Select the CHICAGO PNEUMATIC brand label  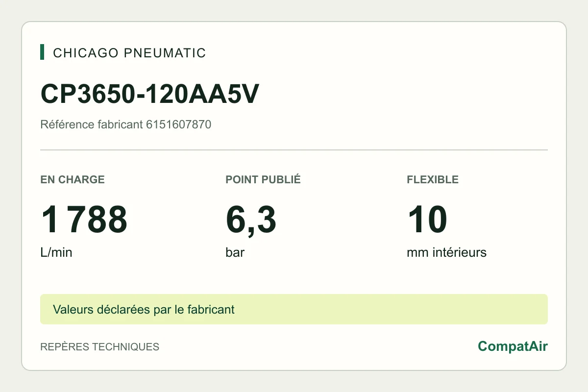129,53
